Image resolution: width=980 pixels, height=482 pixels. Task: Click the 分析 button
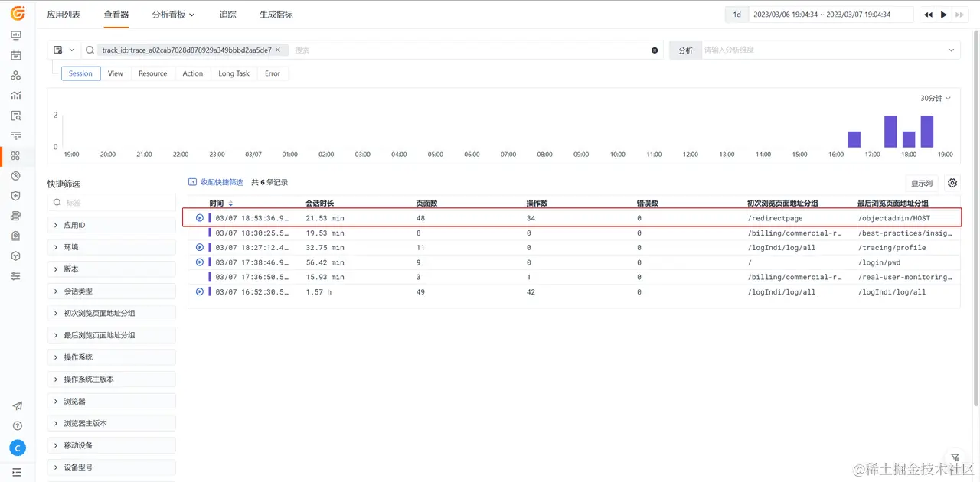pyautogui.click(x=685, y=50)
